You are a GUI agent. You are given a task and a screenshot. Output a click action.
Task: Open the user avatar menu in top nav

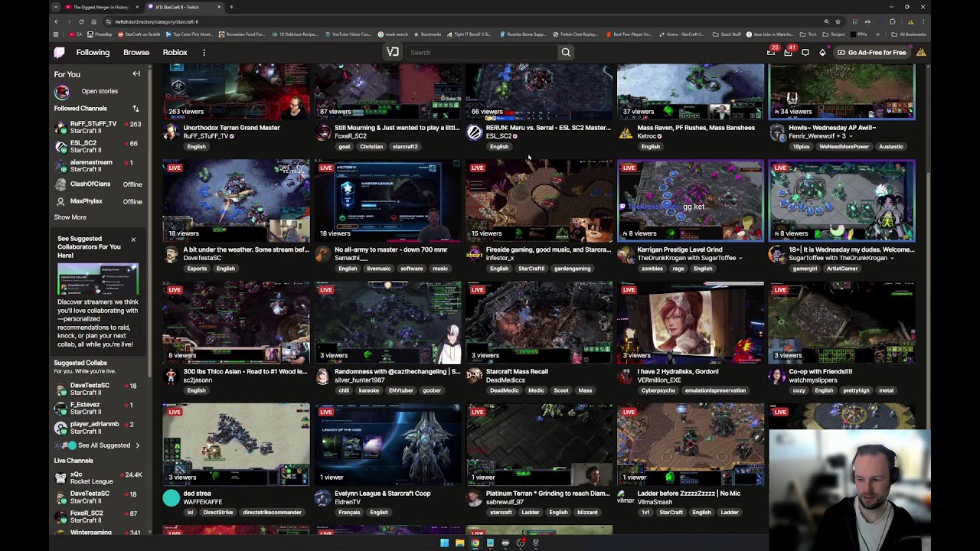pyautogui.click(x=921, y=52)
